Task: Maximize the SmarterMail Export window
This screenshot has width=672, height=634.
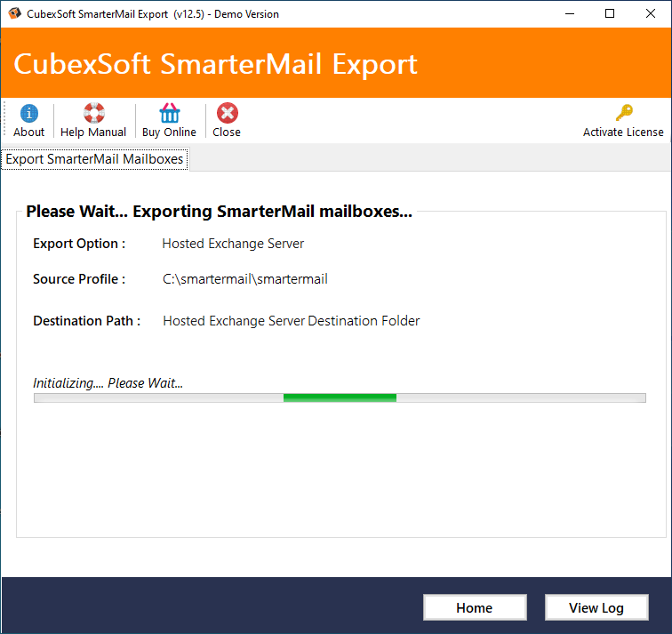Action: (x=610, y=13)
